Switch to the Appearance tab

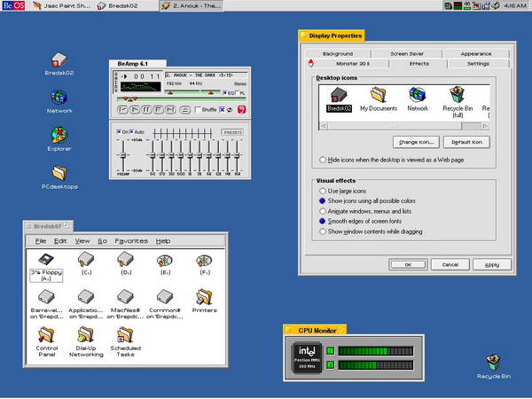click(475, 53)
